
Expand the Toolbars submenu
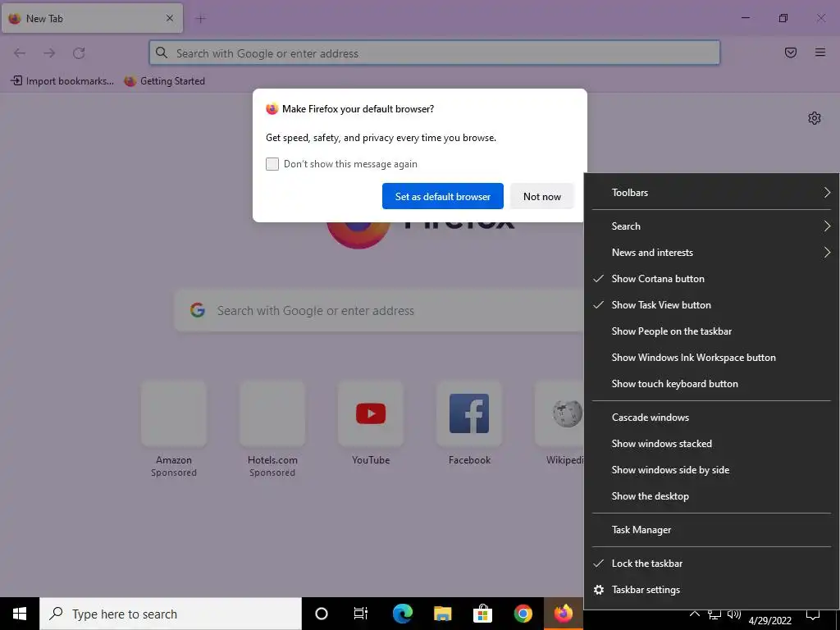tap(711, 192)
